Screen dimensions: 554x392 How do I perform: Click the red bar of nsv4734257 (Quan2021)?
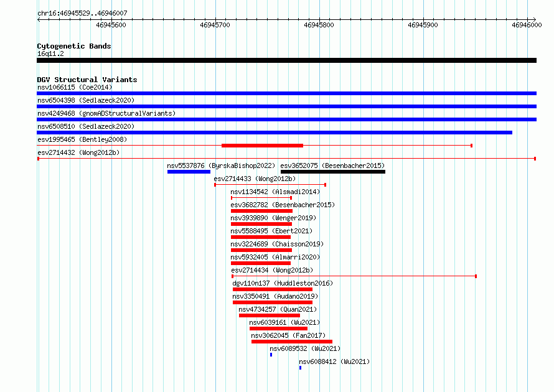[x=270, y=315]
